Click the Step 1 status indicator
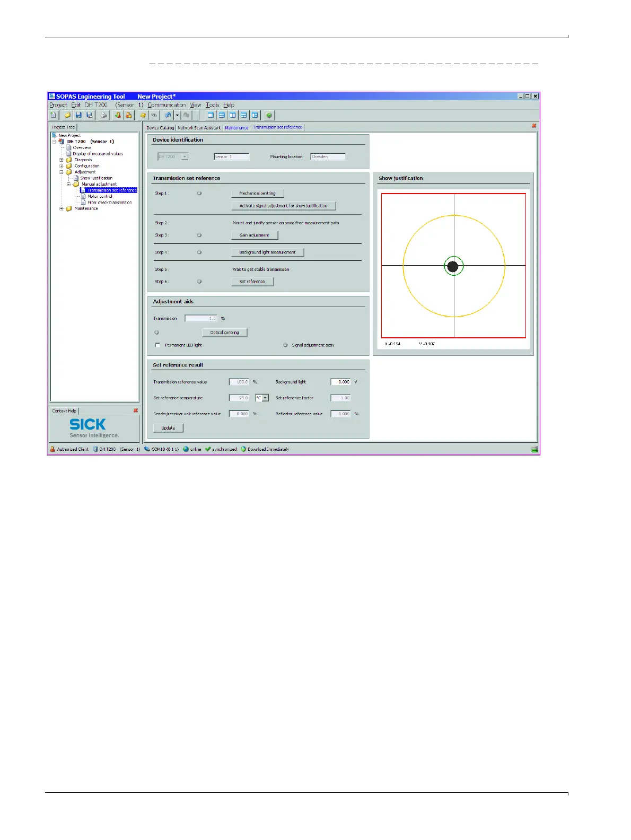631x840 pixels. click(x=199, y=193)
